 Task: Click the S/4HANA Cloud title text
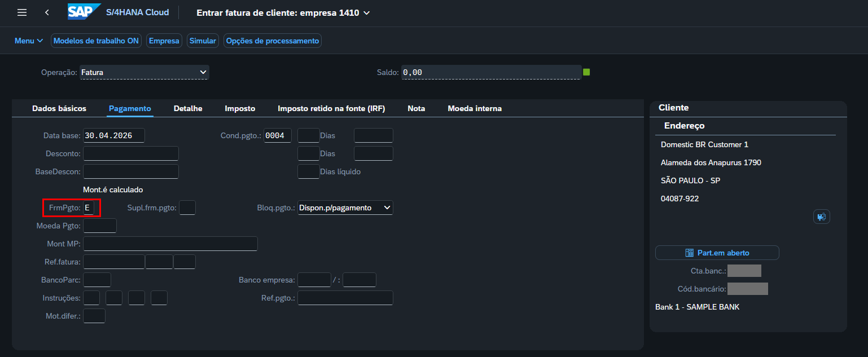pos(138,12)
